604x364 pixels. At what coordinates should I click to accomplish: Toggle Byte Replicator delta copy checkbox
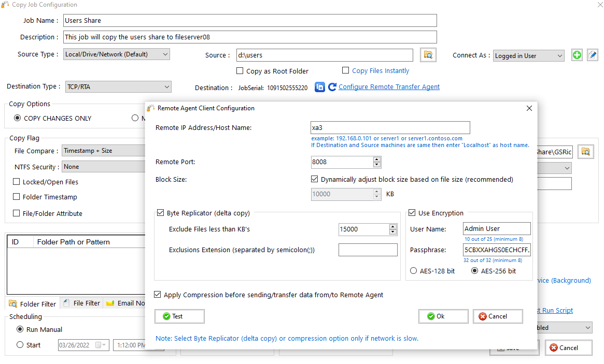(x=160, y=212)
